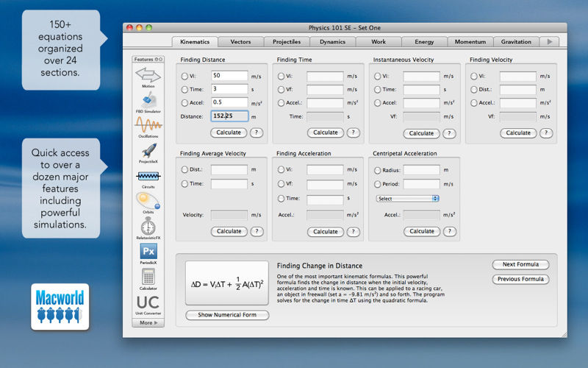Select Accel radio in Finding Distance

[x=184, y=103]
